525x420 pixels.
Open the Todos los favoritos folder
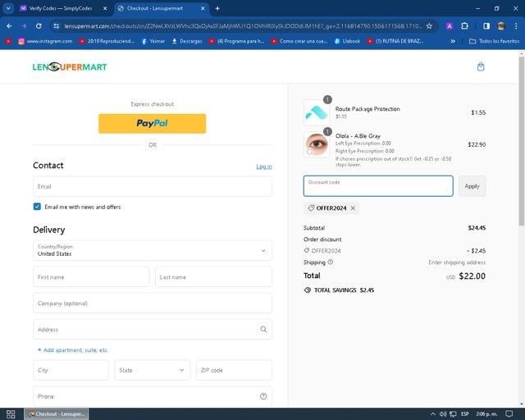(x=494, y=41)
